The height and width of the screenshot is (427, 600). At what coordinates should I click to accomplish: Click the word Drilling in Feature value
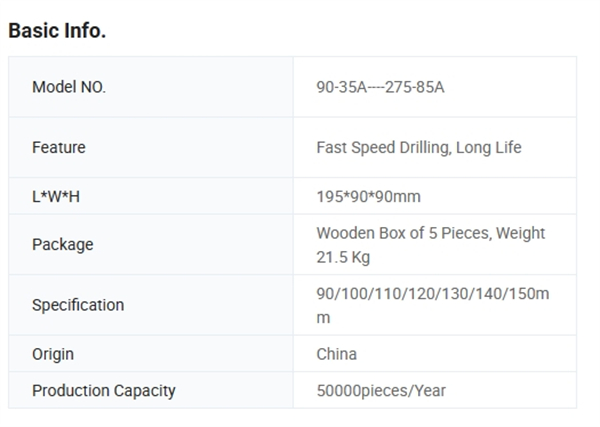coord(425,148)
